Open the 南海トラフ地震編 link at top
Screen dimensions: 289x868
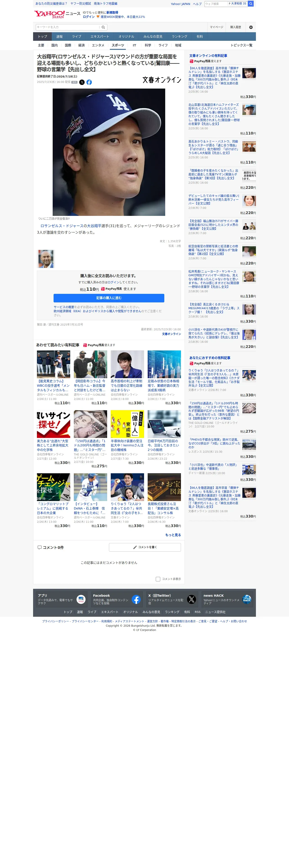(106, 4)
